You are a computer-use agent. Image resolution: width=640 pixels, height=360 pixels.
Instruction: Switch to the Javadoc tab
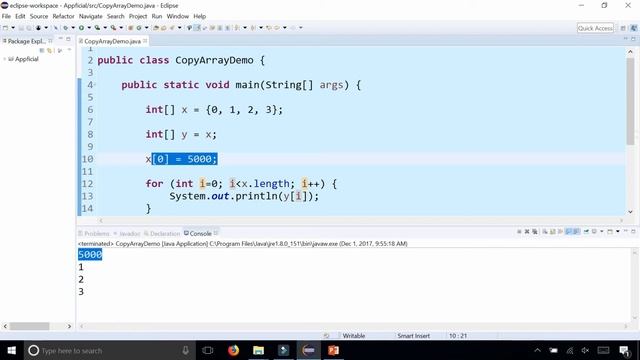point(127,233)
